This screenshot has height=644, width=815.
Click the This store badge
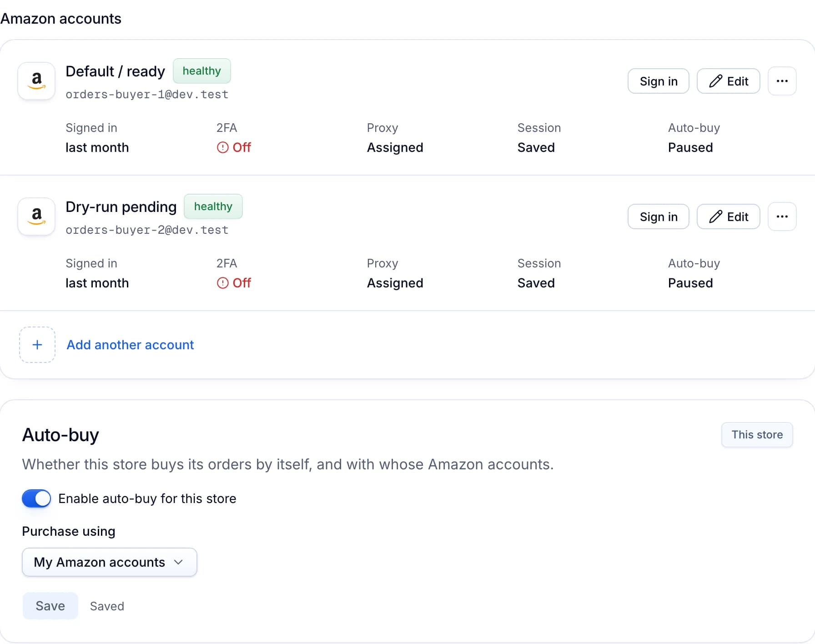757,435
